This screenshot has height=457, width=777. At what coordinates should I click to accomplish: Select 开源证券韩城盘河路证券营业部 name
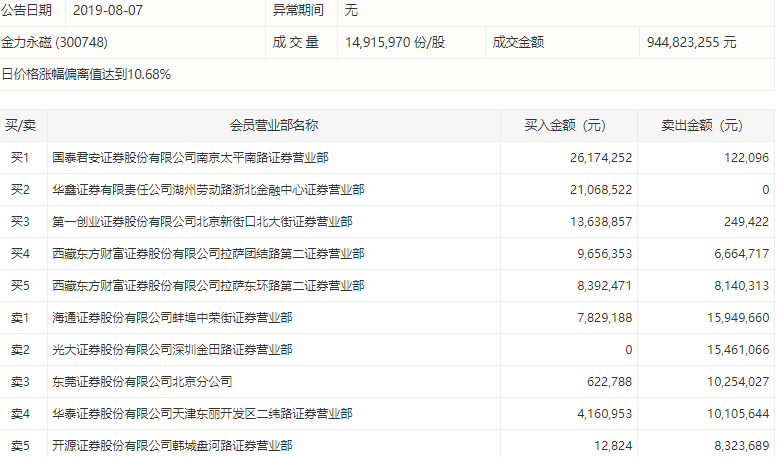(172, 446)
